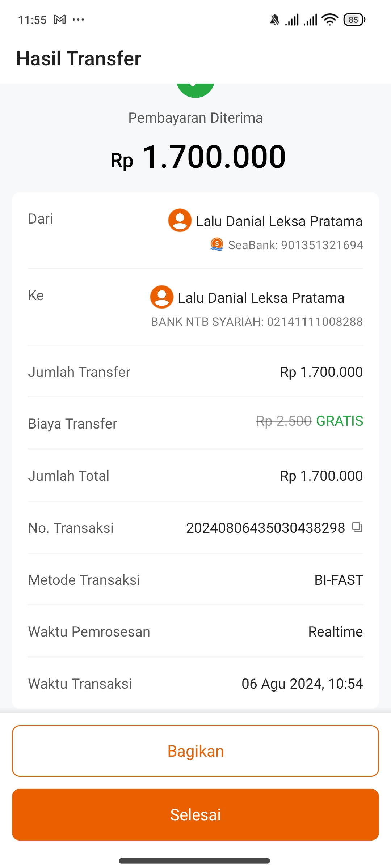
Task: Tap the BANK NTB SYARIAH account number
Action: pos(315,322)
